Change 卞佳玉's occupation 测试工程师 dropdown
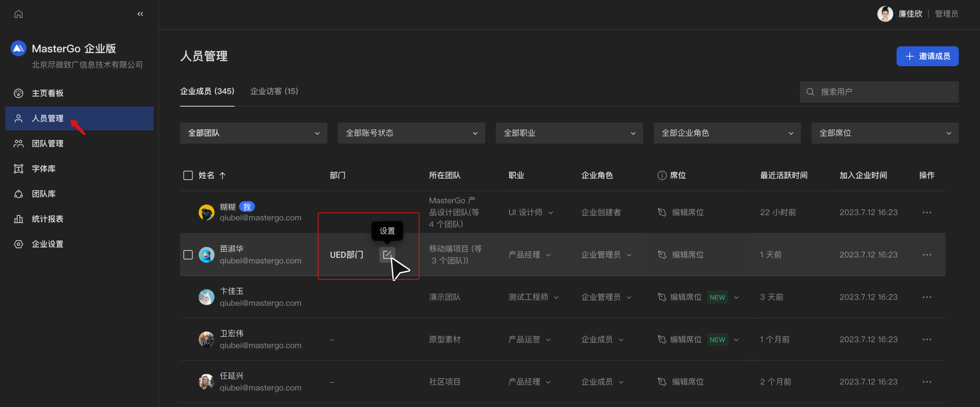The image size is (980, 407). click(x=533, y=297)
